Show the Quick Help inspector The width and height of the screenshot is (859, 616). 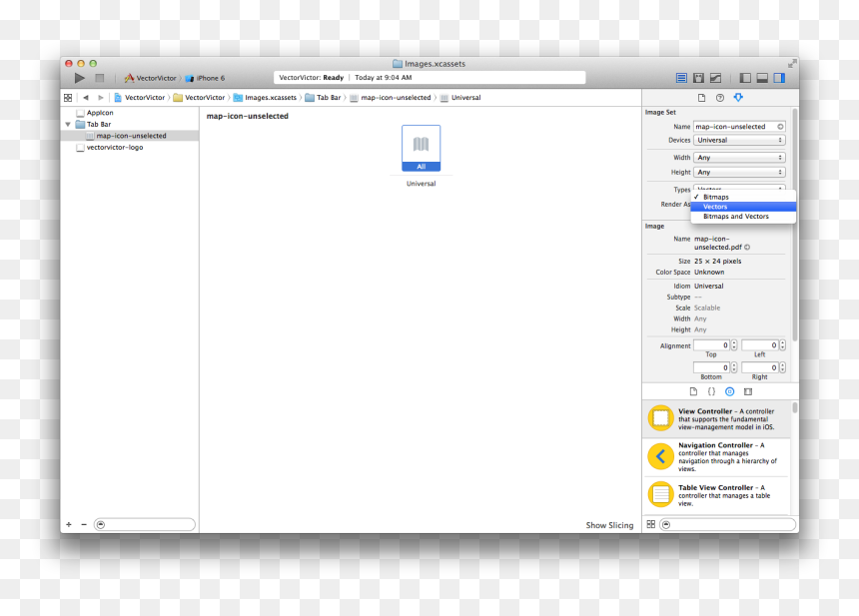point(720,98)
